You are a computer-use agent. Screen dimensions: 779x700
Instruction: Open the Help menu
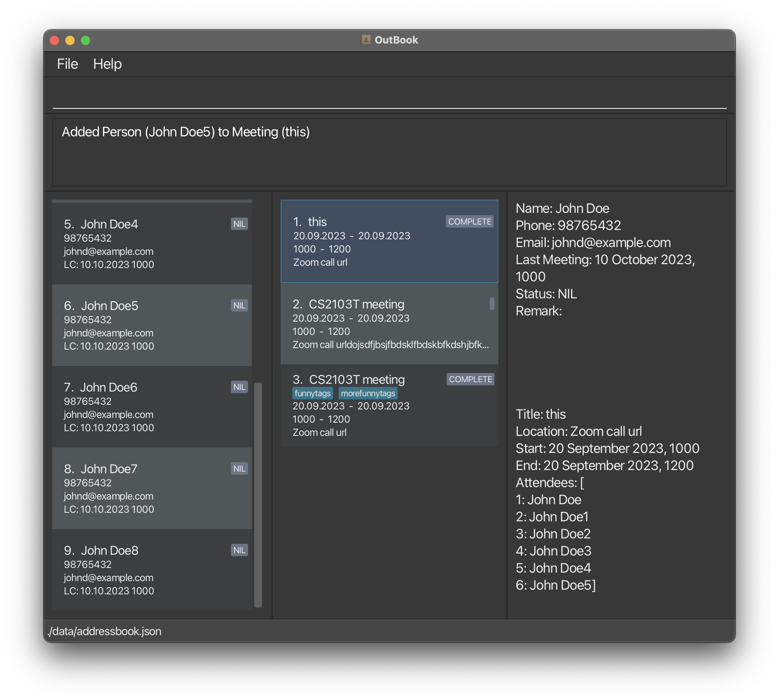pos(107,64)
